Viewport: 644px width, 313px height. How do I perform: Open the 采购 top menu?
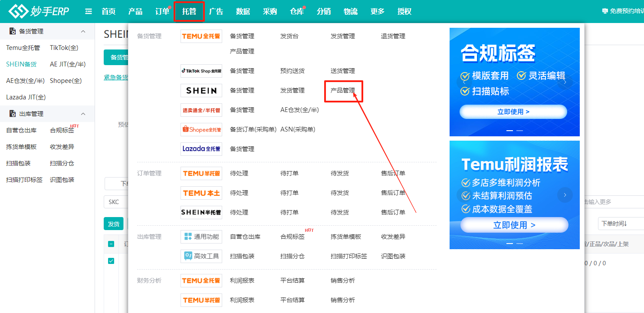(x=270, y=12)
